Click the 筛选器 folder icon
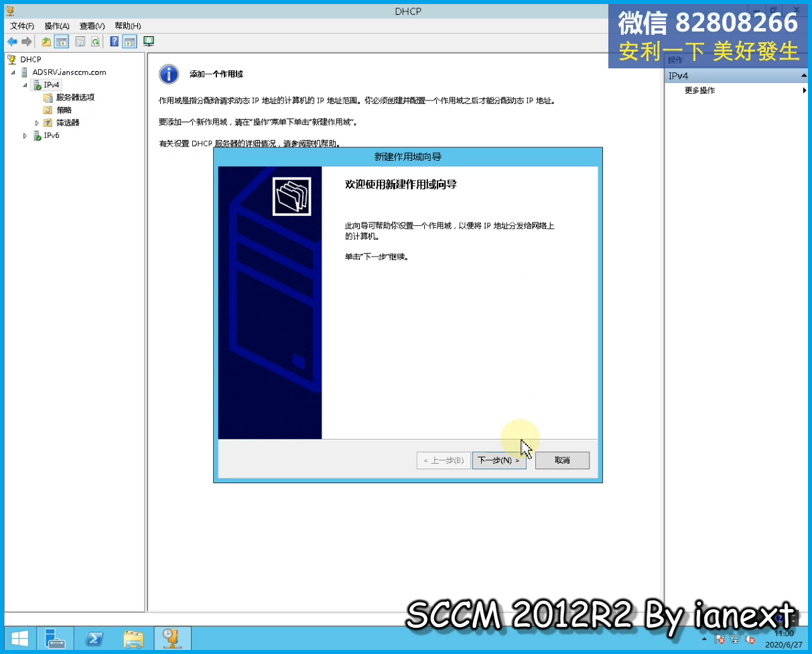 48,123
